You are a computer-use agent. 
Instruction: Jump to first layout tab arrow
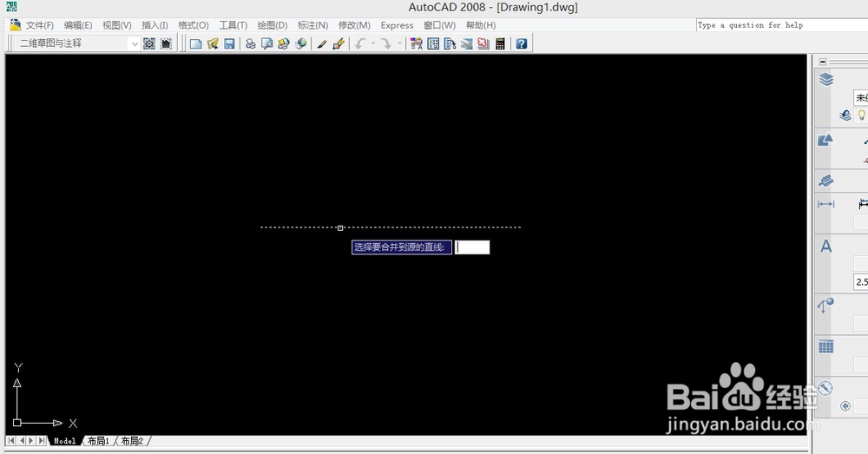11,441
